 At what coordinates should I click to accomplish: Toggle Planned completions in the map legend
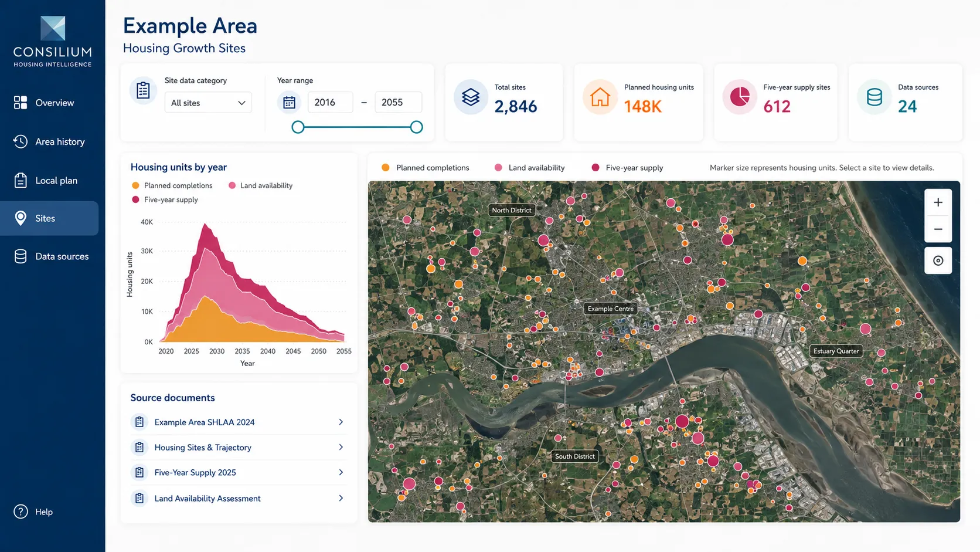click(x=426, y=168)
